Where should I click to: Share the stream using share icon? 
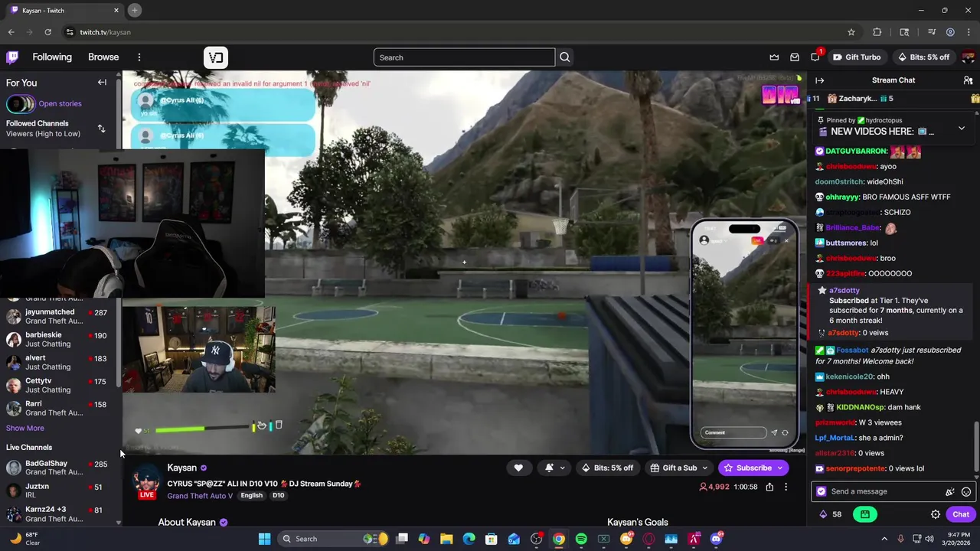click(769, 487)
